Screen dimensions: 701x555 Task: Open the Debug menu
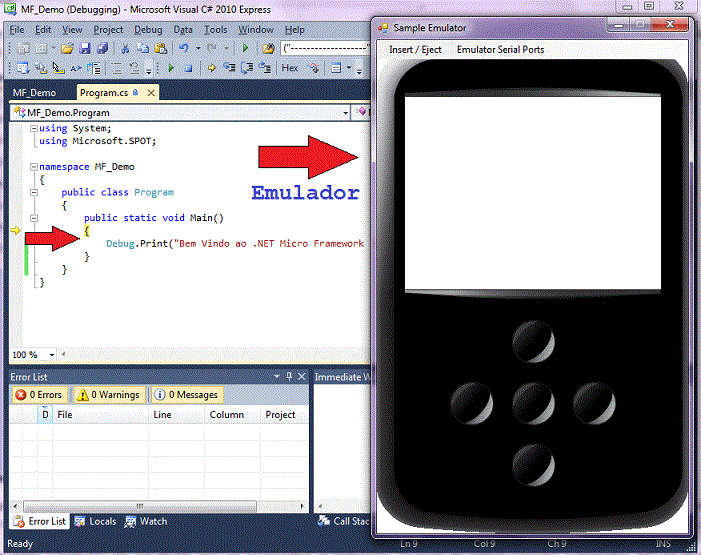[x=148, y=30]
